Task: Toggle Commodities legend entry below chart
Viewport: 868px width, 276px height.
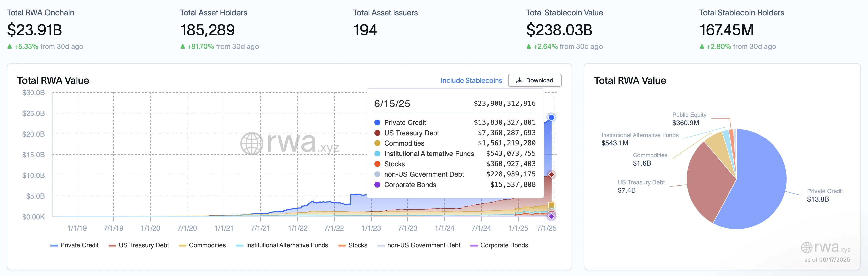Action: [x=202, y=245]
